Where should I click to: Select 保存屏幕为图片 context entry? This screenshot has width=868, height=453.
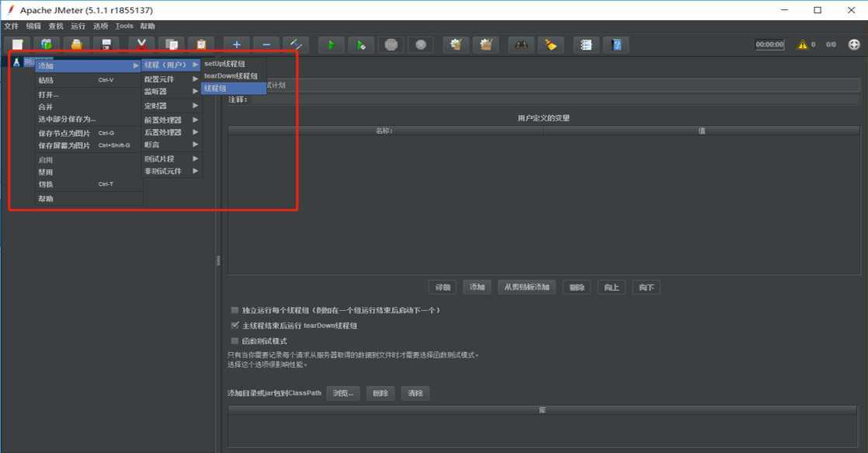tap(88, 145)
